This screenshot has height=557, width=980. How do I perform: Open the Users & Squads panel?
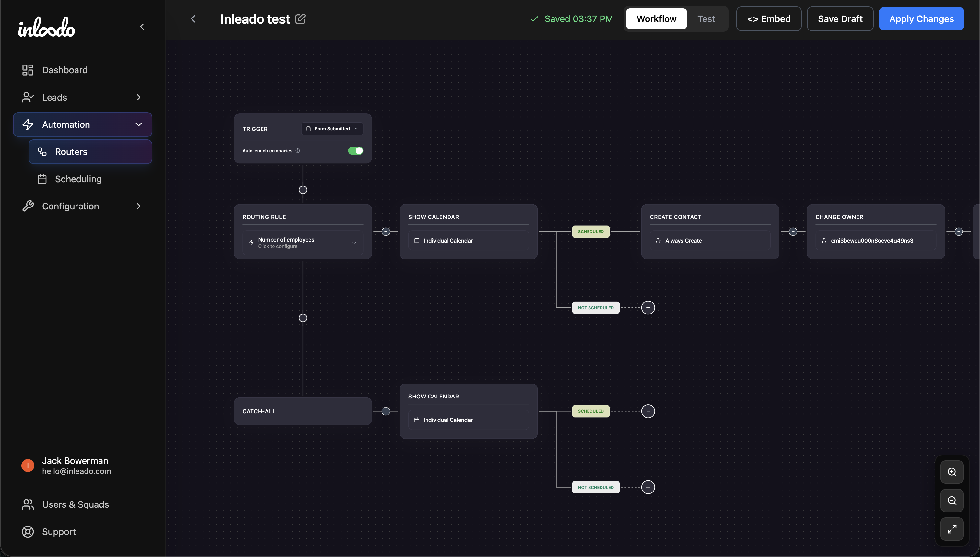tap(75, 504)
